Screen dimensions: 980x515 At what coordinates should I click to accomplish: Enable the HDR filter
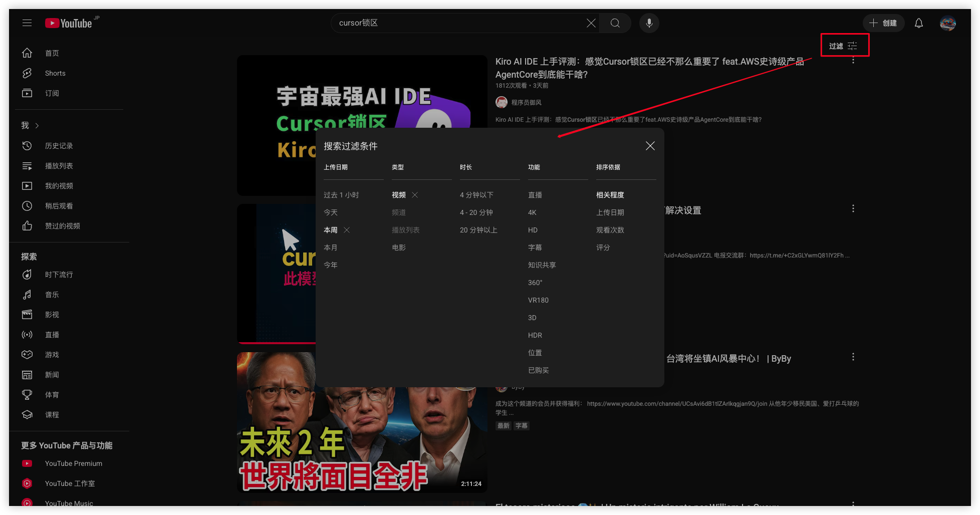535,335
